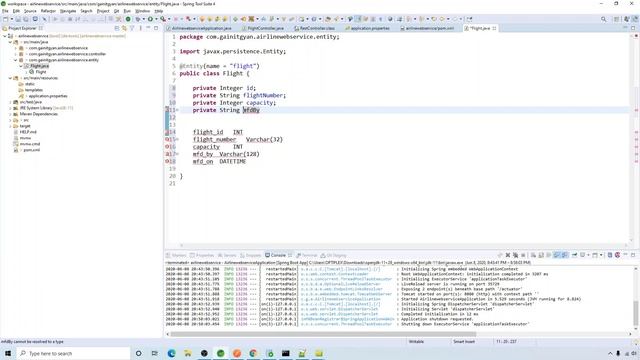Close the Flight.java editor tab
This screenshot has width=640, height=360.
pyautogui.click(x=494, y=28)
